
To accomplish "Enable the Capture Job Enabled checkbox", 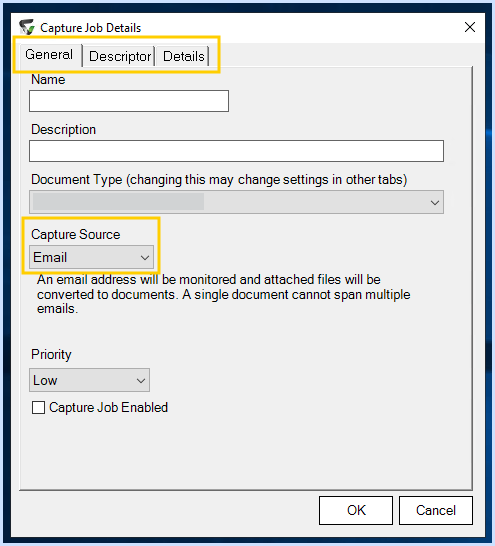I will (38, 407).
